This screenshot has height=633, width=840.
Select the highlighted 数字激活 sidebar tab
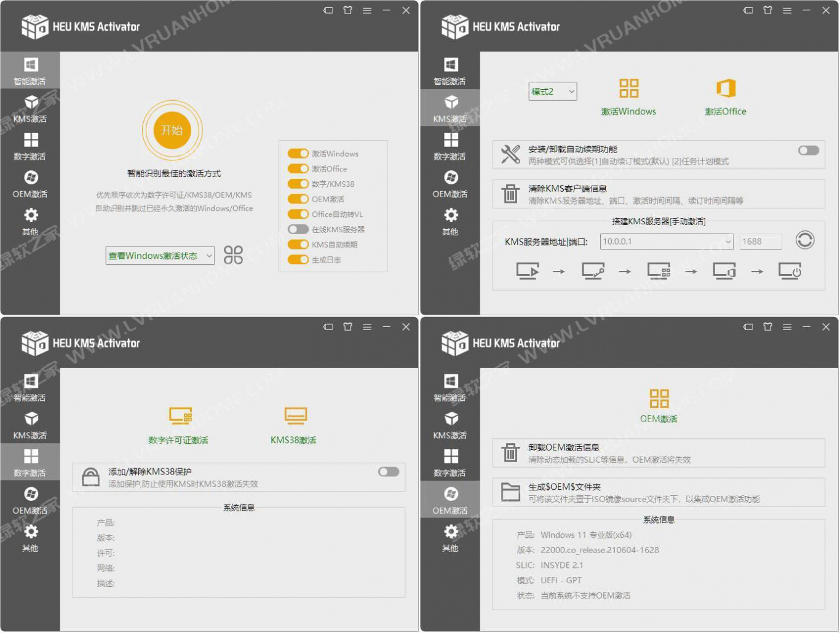(x=30, y=462)
